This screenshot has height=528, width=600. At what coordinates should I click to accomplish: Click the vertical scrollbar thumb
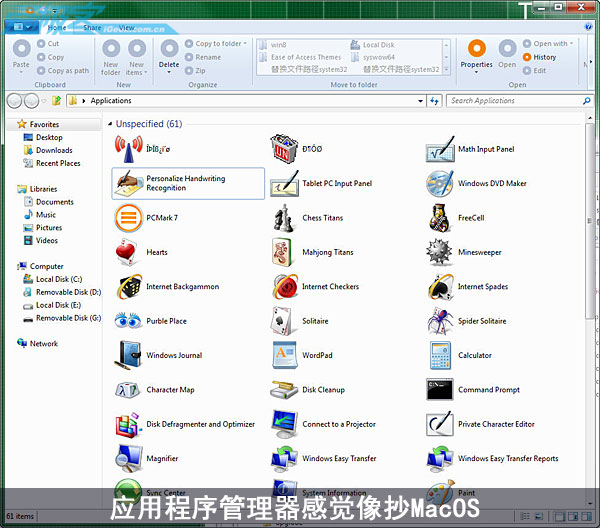tap(590, 220)
